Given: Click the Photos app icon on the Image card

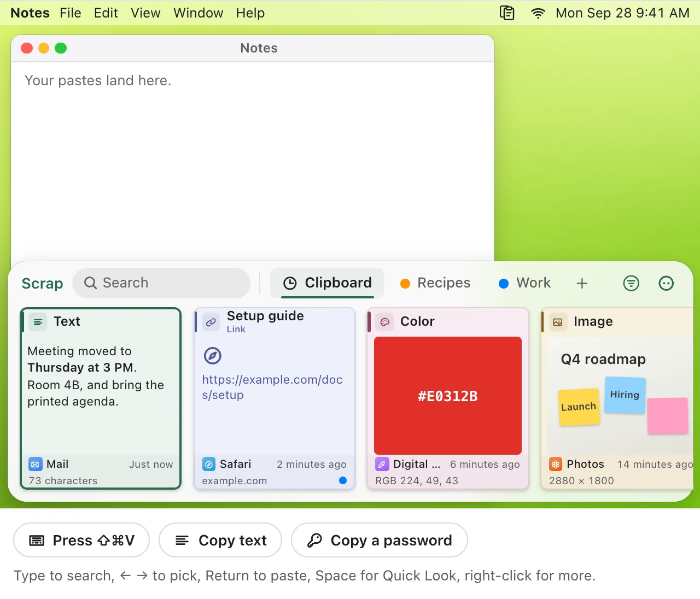Looking at the screenshot, I should 556,465.
